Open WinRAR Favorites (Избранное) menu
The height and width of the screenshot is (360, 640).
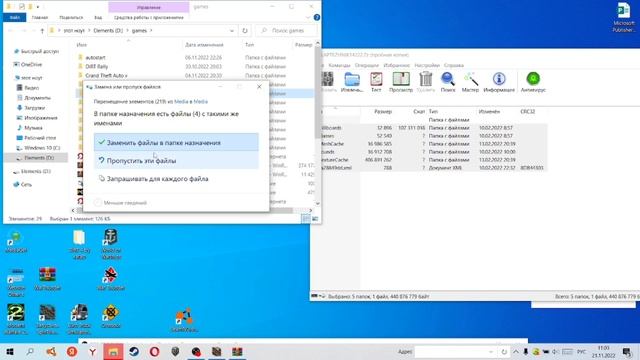coord(396,65)
